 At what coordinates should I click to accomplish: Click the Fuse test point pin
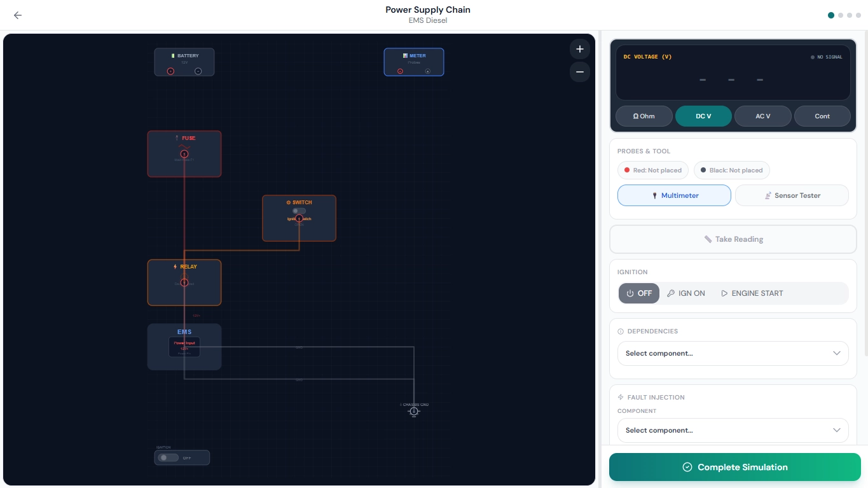pos(184,154)
